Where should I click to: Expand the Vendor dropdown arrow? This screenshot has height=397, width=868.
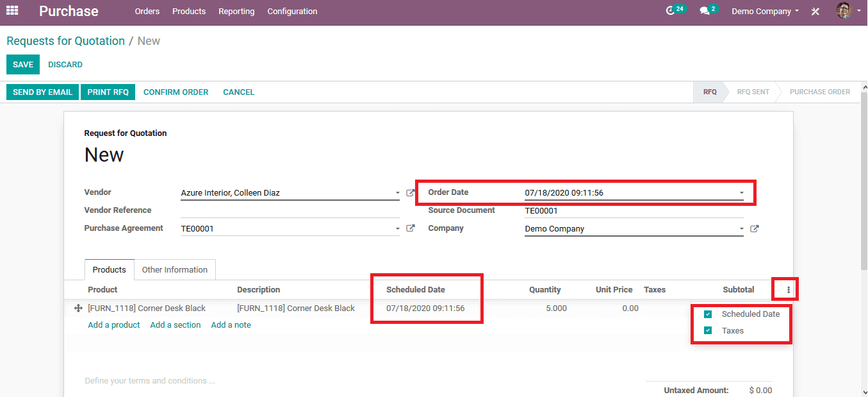397,193
